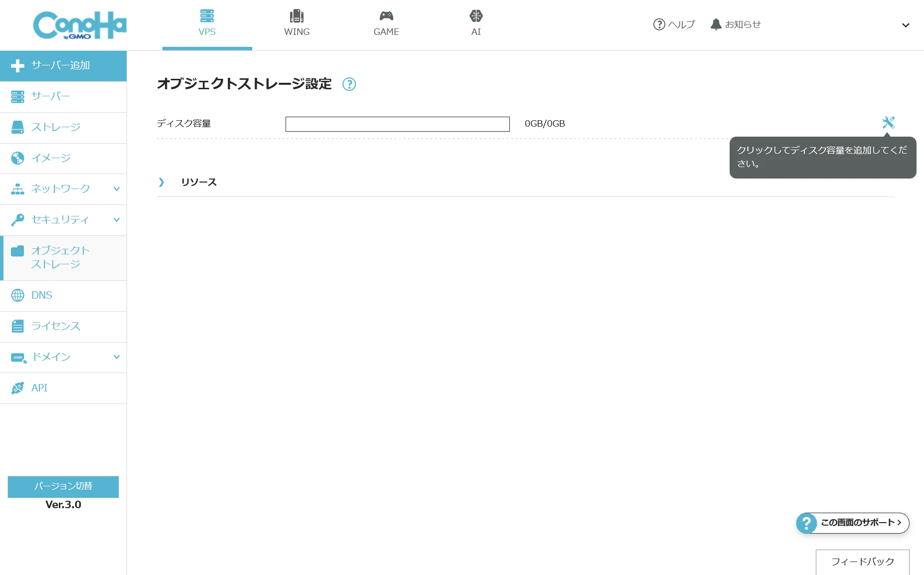The height and width of the screenshot is (575, 924).
Task: Switch to the GAME tab
Action: point(386,23)
